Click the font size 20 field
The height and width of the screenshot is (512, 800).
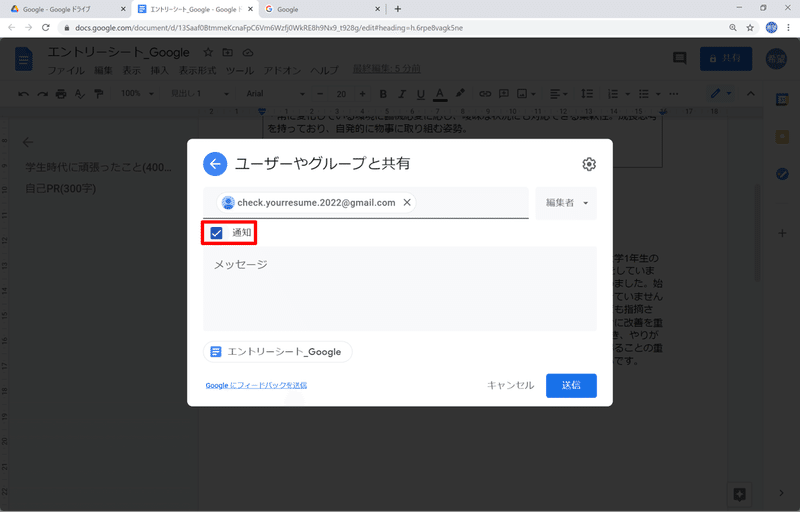tap(341, 94)
